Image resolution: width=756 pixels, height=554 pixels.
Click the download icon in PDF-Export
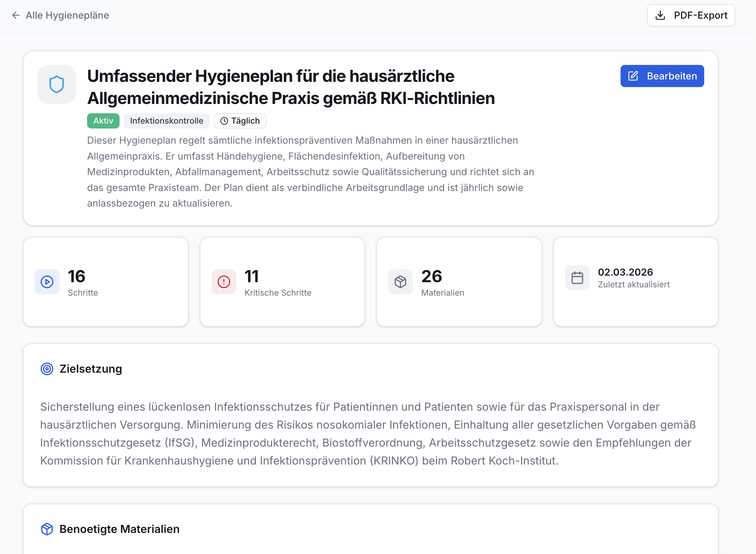coord(660,15)
